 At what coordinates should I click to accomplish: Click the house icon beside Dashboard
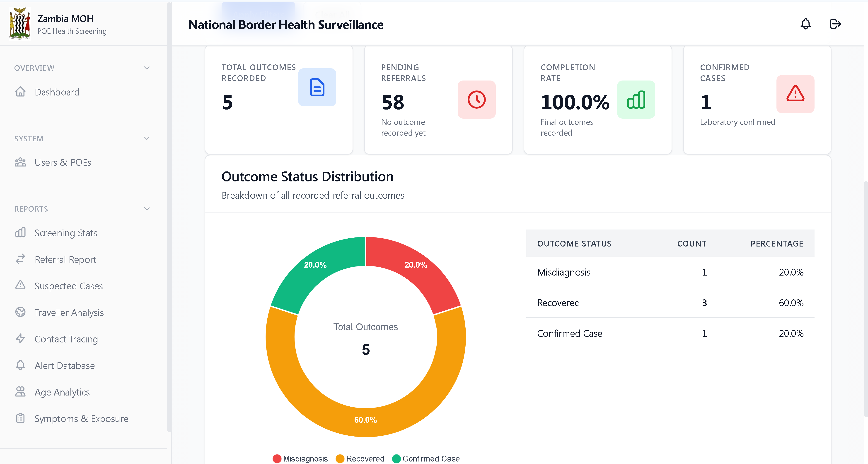click(20, 92)
